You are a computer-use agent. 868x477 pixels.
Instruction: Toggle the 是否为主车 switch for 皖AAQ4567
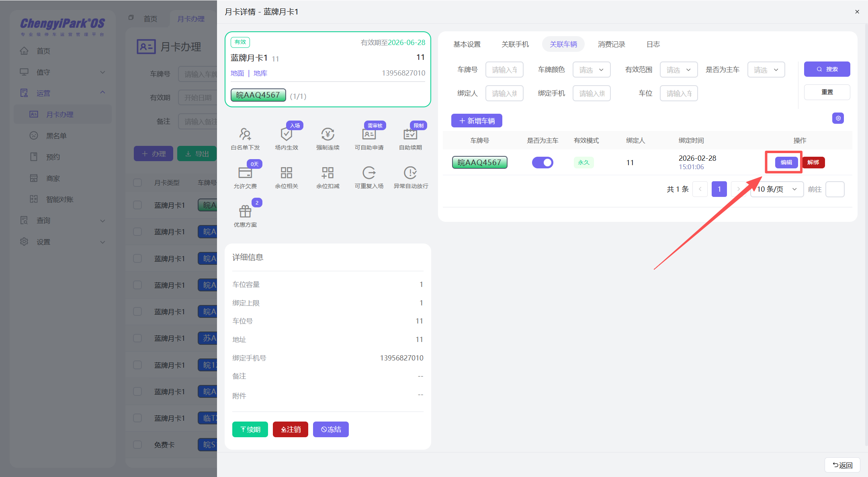[x=542, y=162]
